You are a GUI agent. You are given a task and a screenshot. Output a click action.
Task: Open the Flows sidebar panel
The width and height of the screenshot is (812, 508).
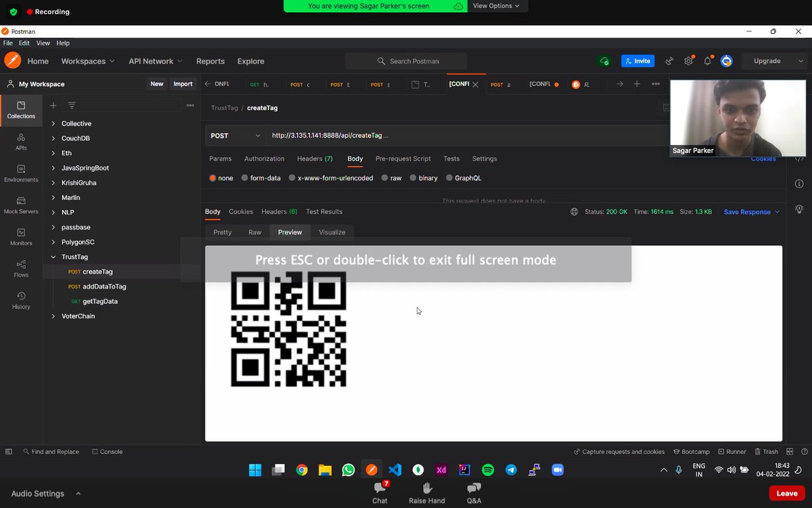tap(21, 269)
